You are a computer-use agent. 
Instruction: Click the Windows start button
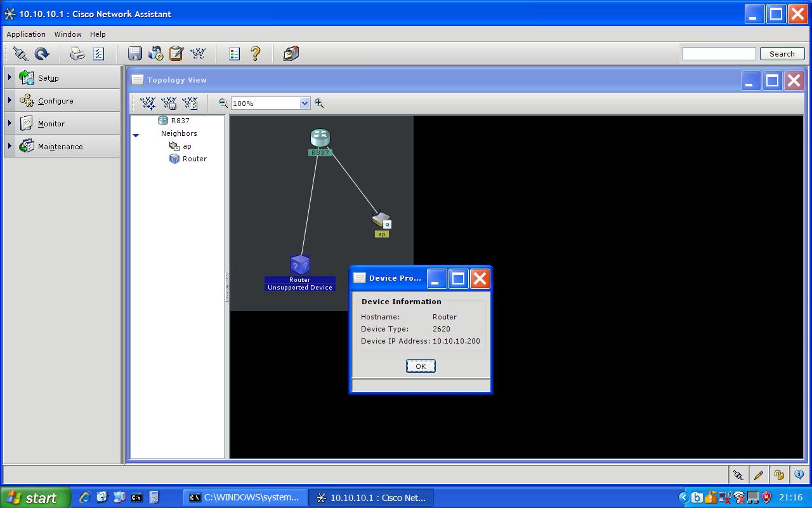[x=35, y=498]
